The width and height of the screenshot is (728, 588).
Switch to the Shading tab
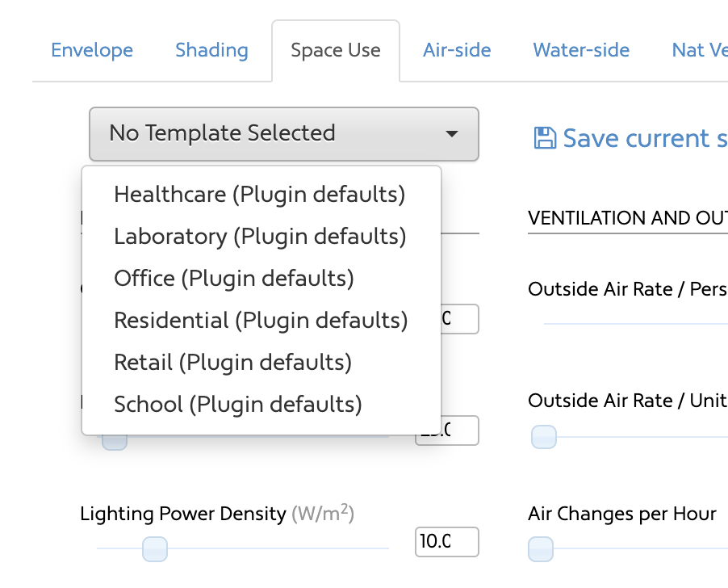(211, 50)
